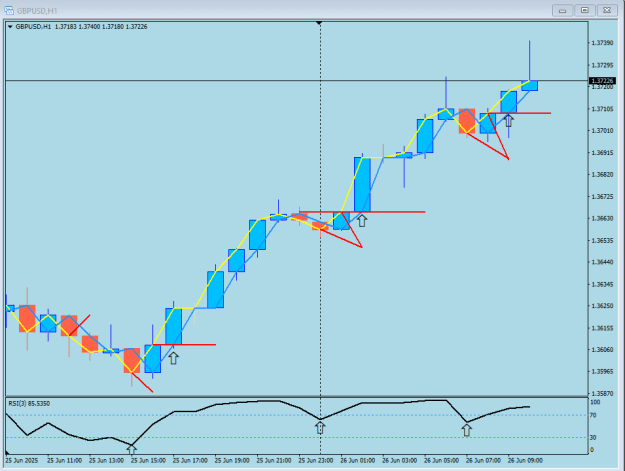Click the 25 Jun 15:00 time label
625x471 pixels.
[x=148, y=461]
